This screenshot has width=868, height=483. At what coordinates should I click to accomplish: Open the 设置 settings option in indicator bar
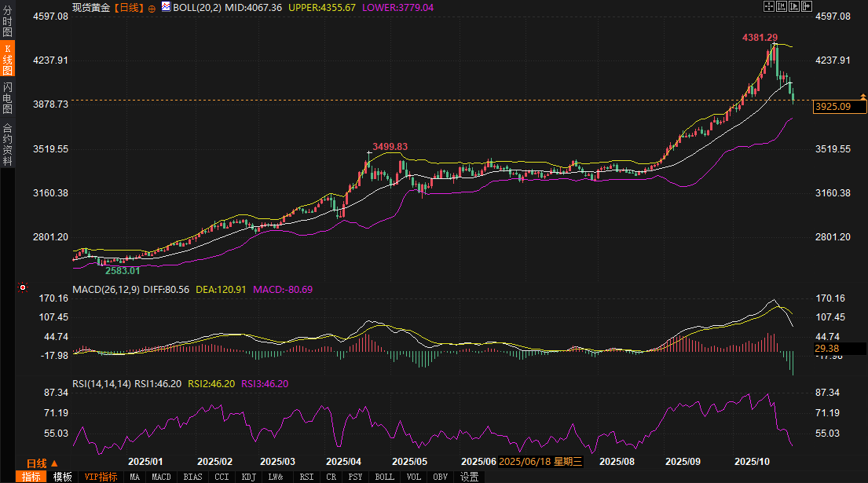tap(470, 477)
